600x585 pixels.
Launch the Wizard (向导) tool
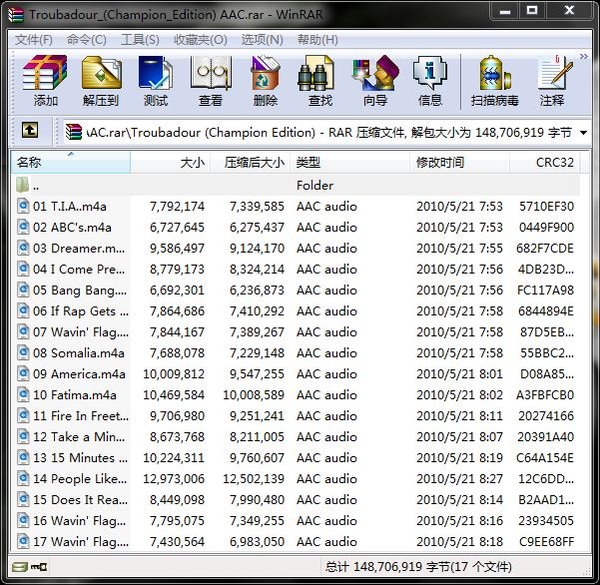click(x=375, y=81)
